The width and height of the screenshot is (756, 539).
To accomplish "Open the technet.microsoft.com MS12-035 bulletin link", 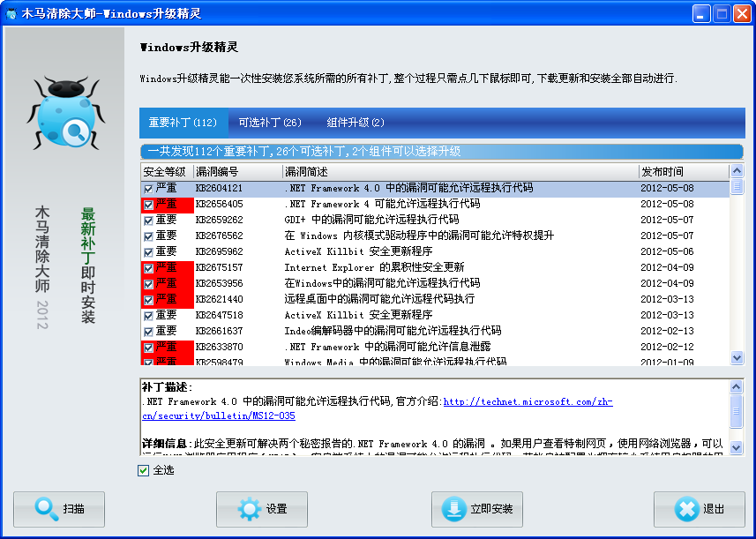I will [x=528, y=401].
